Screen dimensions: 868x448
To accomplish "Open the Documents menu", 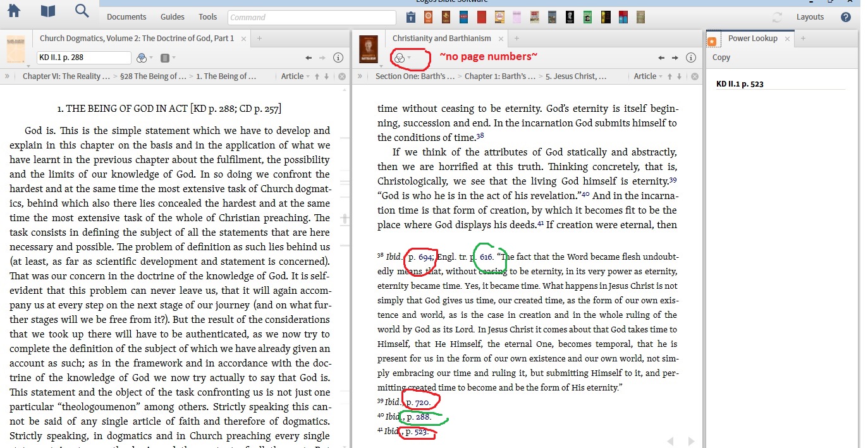I will pos(126,17).
